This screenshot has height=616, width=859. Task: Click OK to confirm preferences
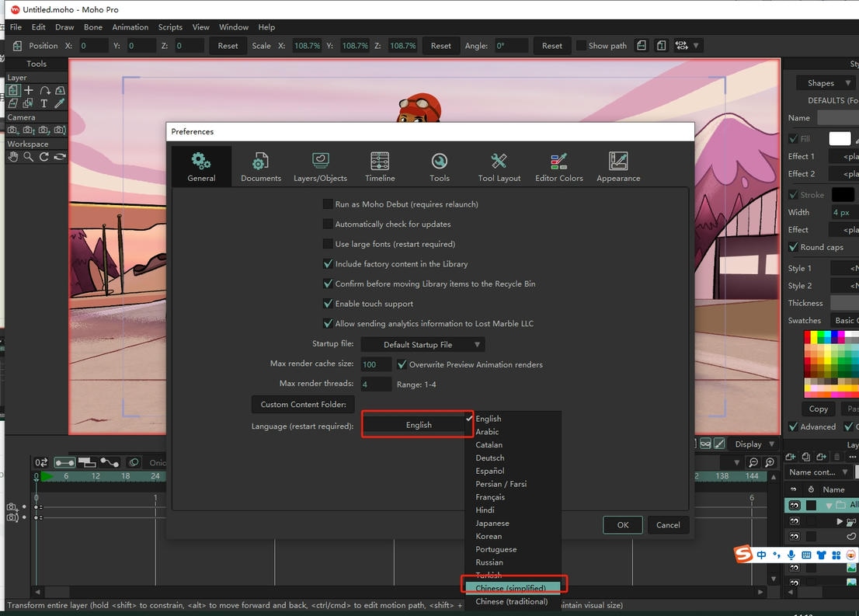pos(622,525)
